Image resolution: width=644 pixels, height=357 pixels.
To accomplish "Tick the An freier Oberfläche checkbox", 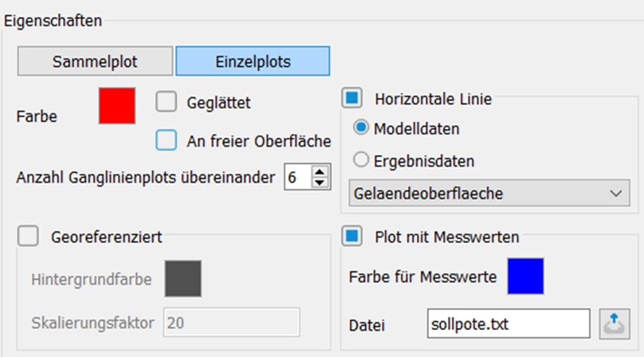I will (167, 140).
